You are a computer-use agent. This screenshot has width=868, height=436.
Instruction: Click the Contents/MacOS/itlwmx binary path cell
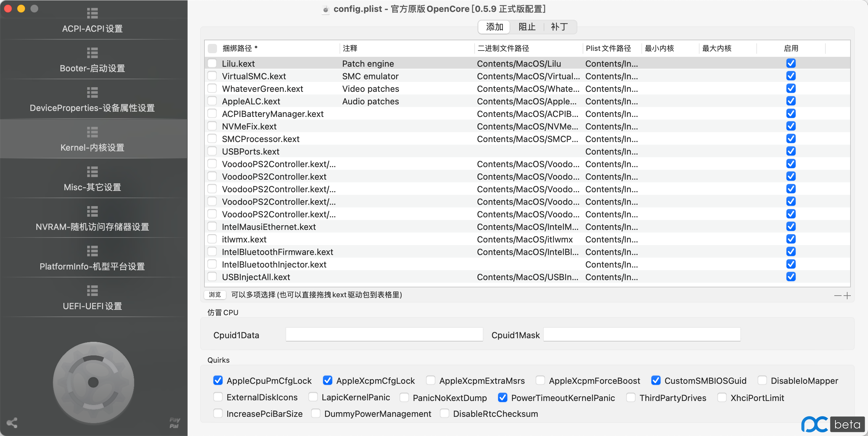524,239
